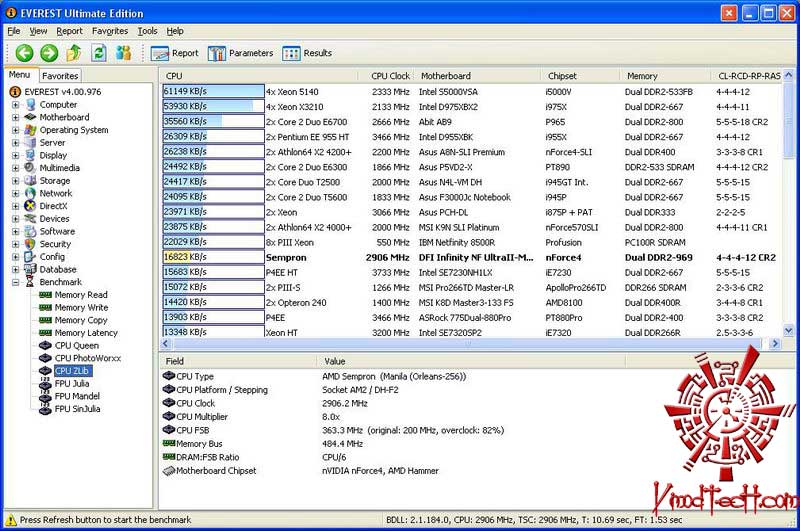Click the horizontal scrollbar right arrow
The height and width of the screenshot is (531, 800).
(x=775, y=344)
